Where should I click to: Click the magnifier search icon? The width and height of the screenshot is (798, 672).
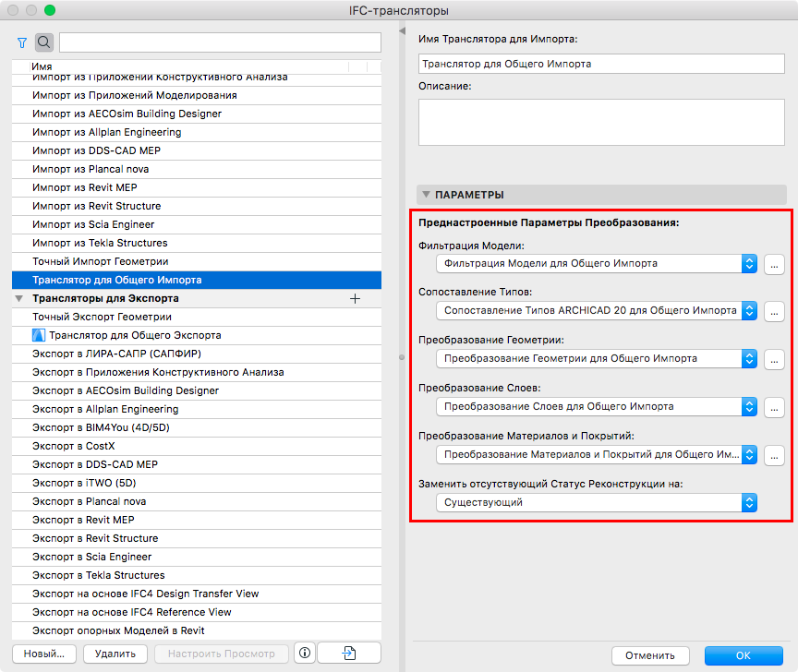coord(44,42)
